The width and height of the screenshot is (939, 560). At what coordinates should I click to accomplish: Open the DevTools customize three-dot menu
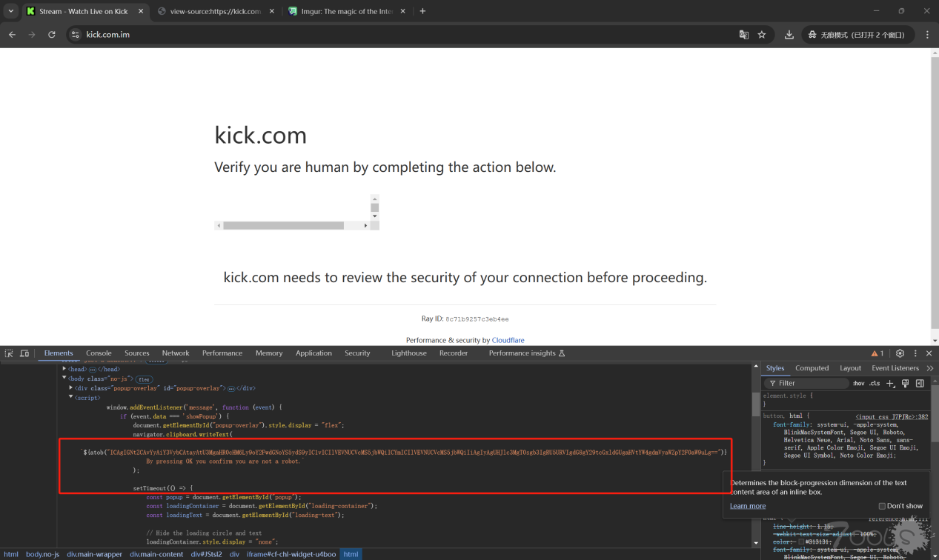pos(915,353)
